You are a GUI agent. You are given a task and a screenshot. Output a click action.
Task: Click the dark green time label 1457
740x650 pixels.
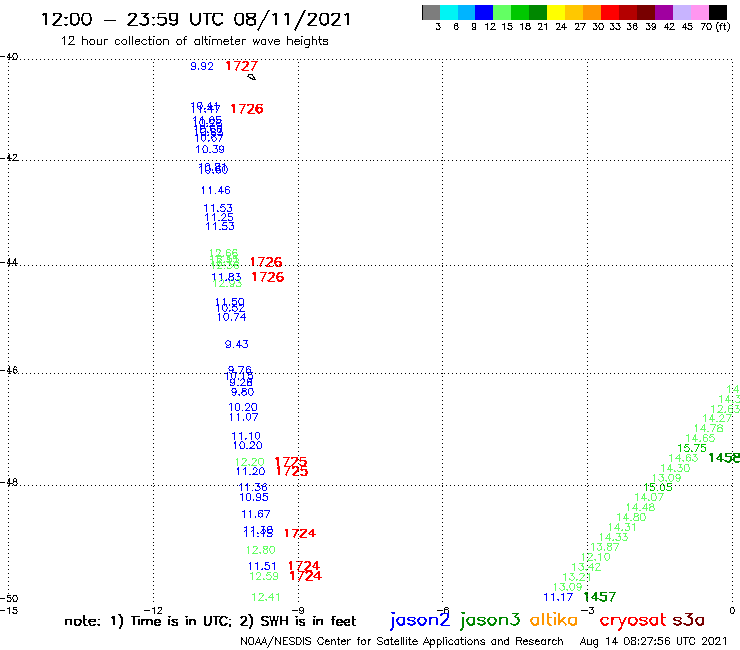point(600,597)
